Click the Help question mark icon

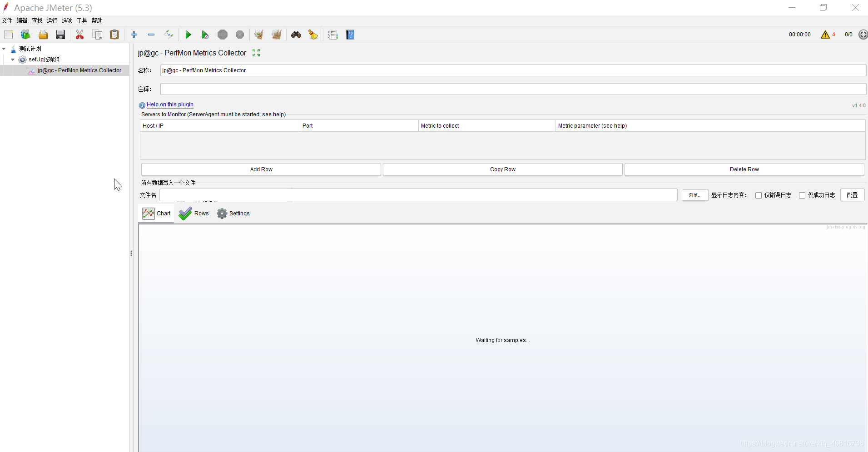click(x=350, y=35)
